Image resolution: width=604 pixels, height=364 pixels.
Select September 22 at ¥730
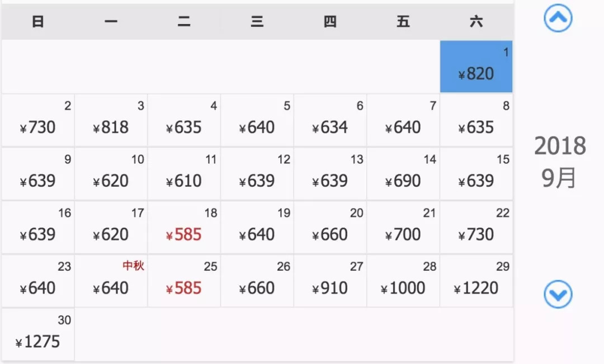[476, 227]
